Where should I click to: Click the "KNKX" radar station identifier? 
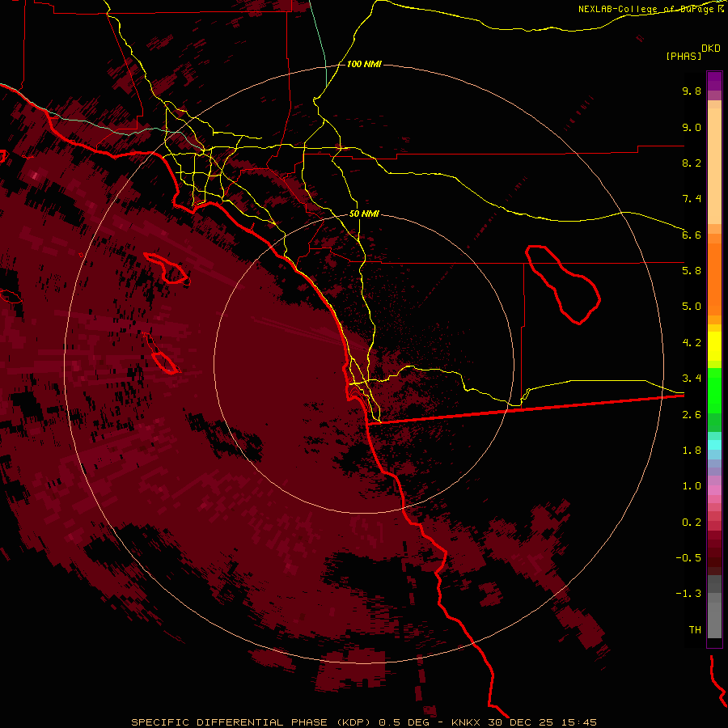click(467, 722)
